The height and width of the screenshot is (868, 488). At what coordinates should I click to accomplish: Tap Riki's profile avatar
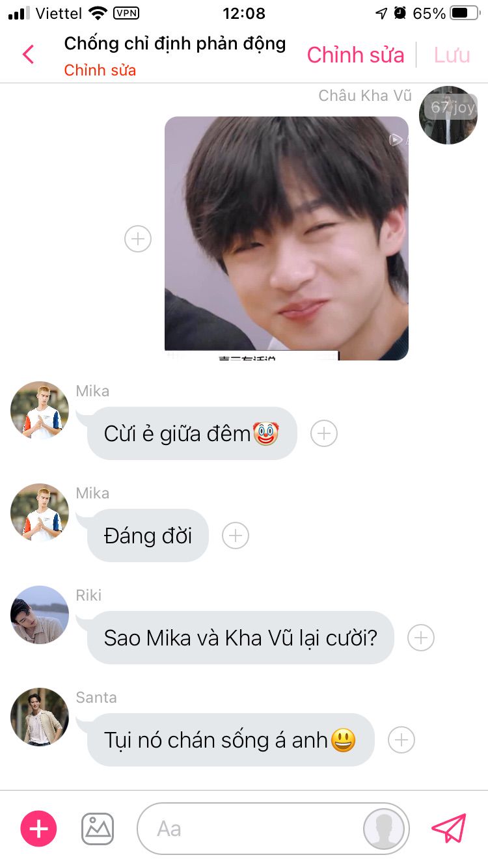[x=40, y=615]
